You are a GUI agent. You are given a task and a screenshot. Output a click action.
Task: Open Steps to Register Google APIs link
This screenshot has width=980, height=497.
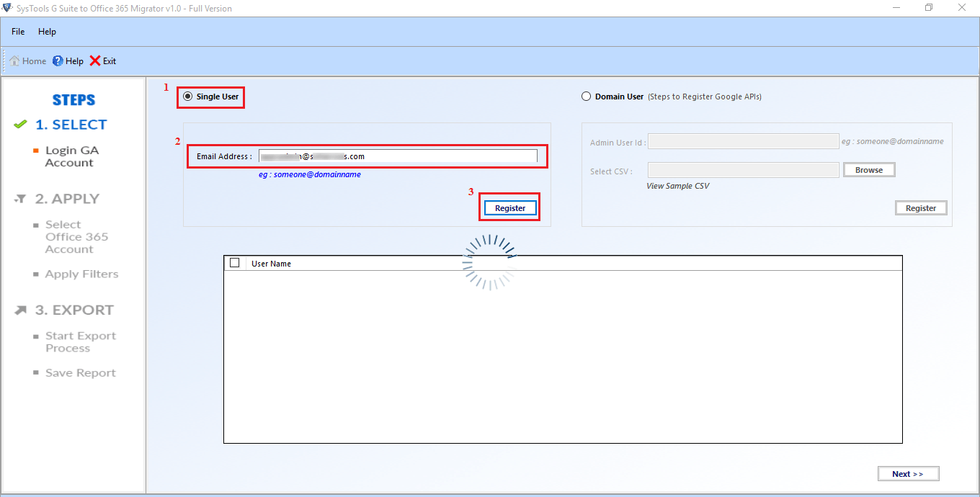pyautogui.click(x=705, y=97)
